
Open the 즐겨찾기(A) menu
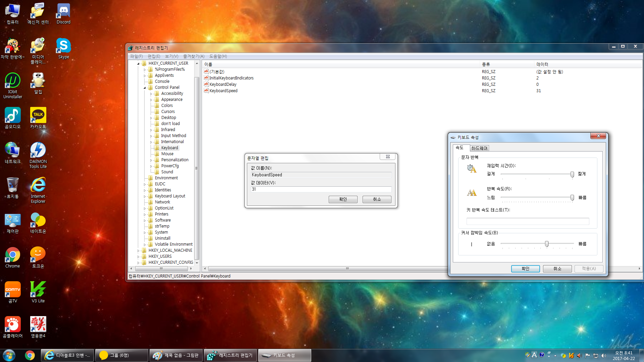click(194, 56)
